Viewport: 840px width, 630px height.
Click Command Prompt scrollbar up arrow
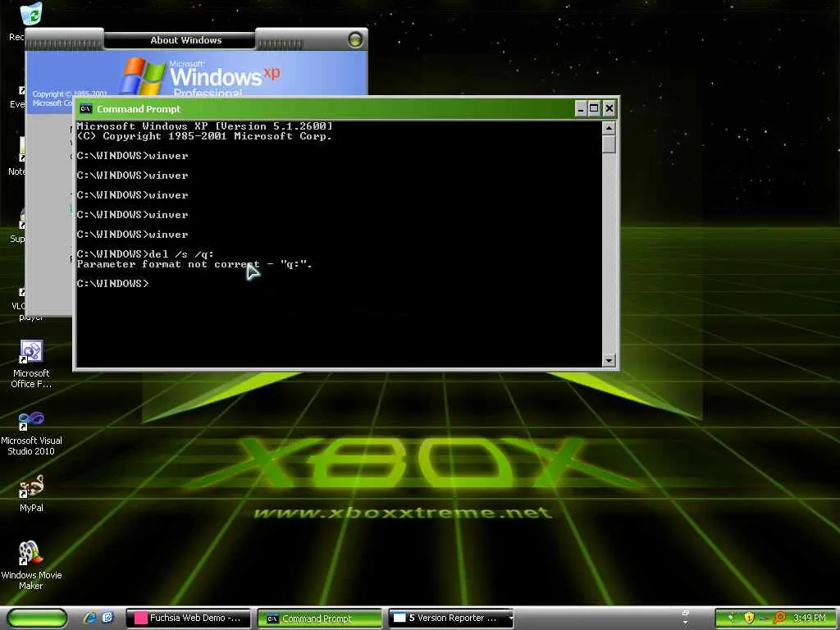[609, 127]
